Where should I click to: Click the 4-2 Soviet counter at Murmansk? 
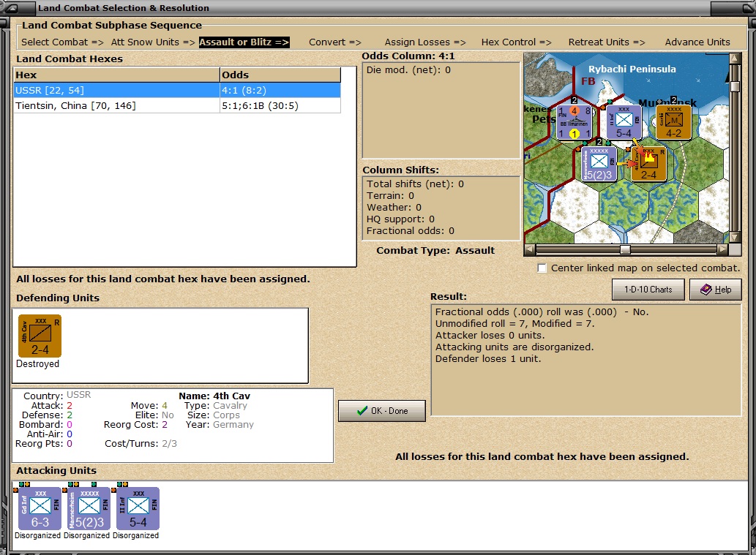pos(673,122)
